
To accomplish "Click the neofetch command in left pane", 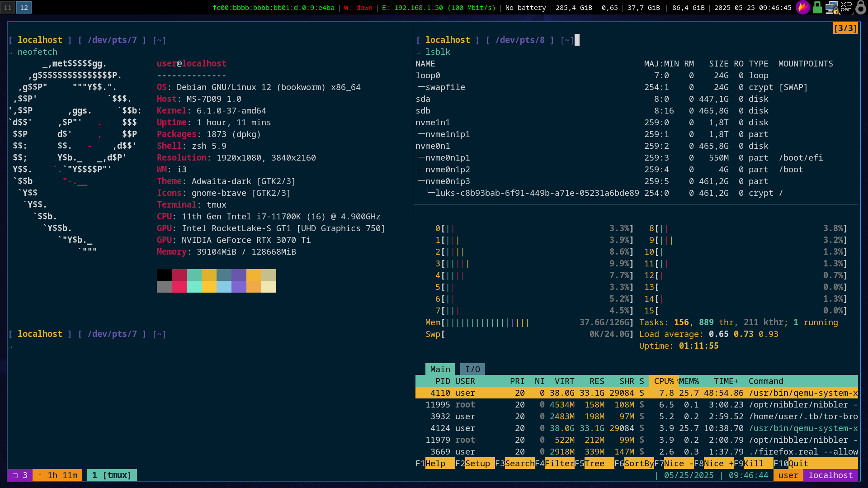I will point(38,52).
